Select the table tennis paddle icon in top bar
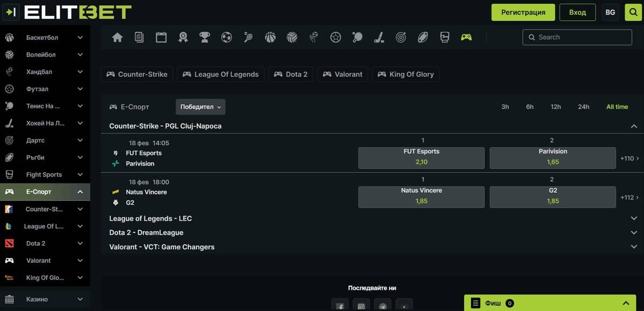This screenshot has height=311, width=644. [357, 37]
